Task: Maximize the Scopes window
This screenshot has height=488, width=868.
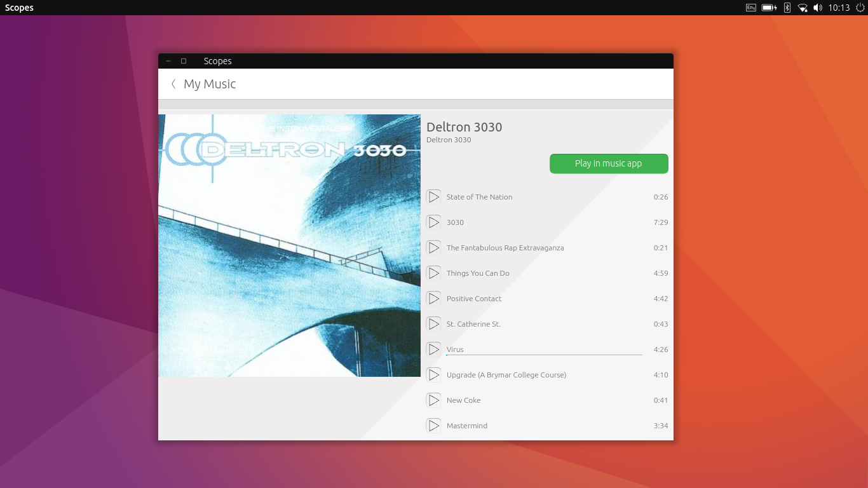Action: pos(184,61)
